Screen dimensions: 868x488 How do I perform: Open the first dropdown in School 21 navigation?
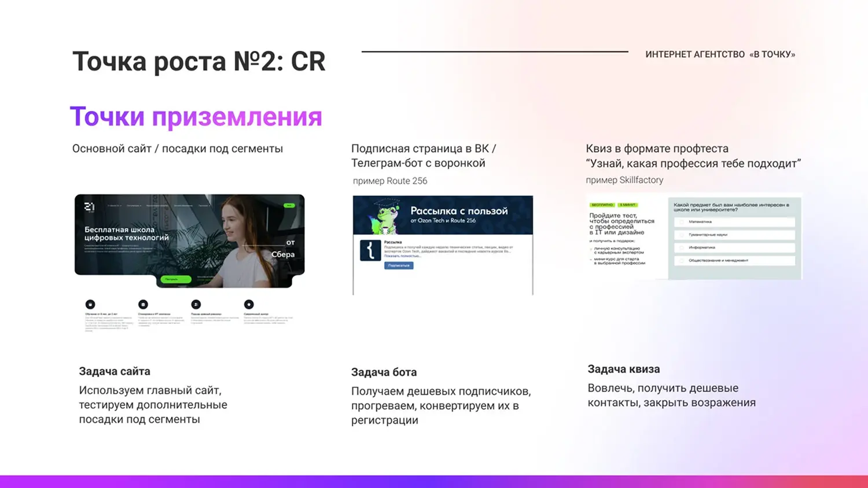tap(115, 206)
